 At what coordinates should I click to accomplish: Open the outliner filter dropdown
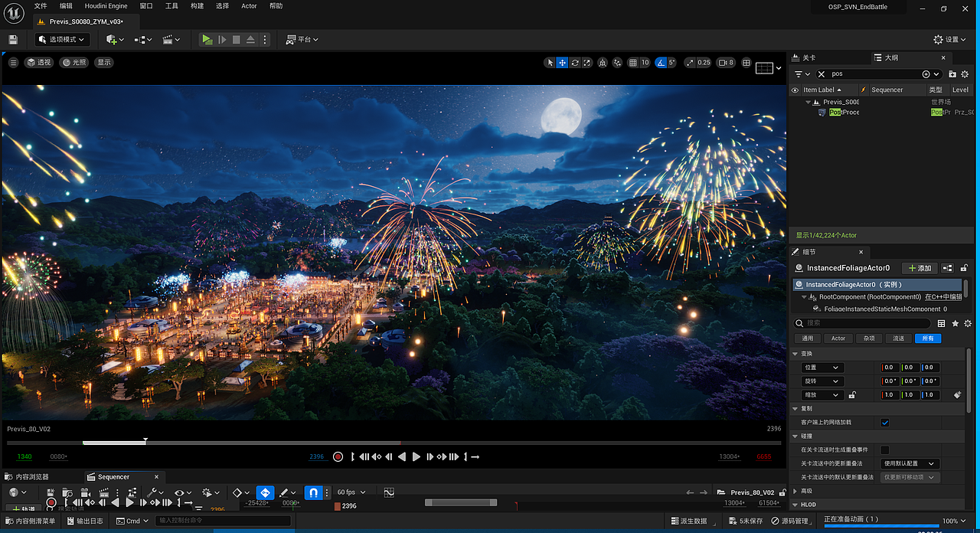click(x=801, y=74)
